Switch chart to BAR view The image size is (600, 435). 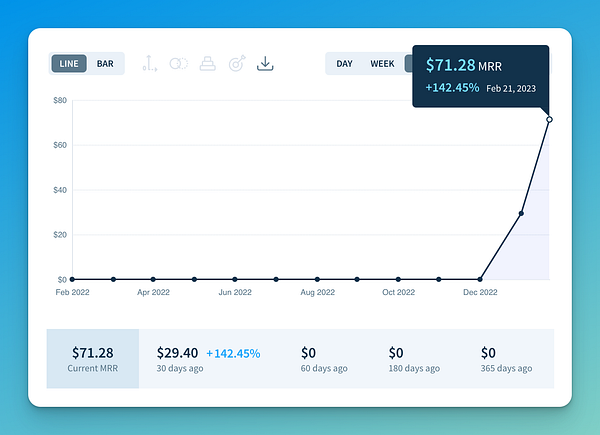pos(105,64)
